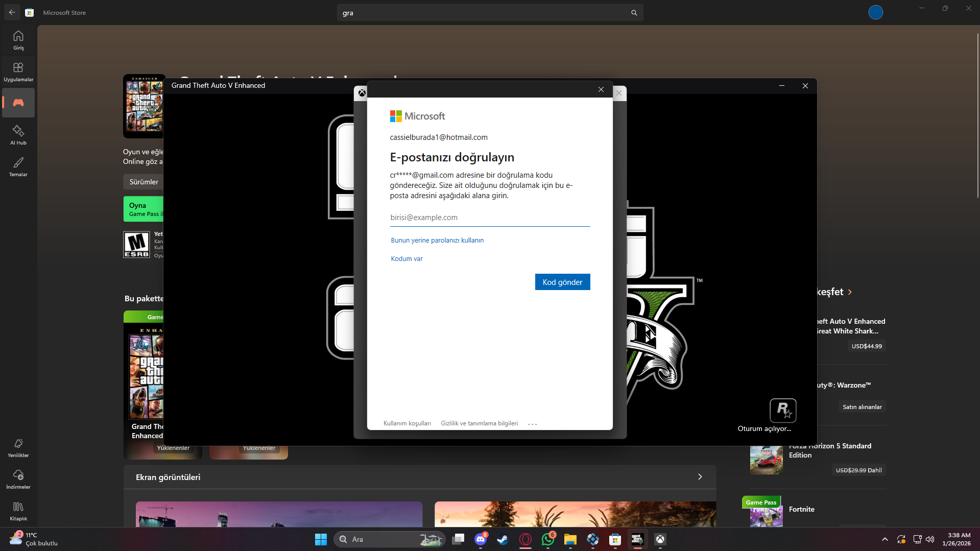980x551 pixels.
Task: Open Steam from taskbar
Action: coord(503,539)
